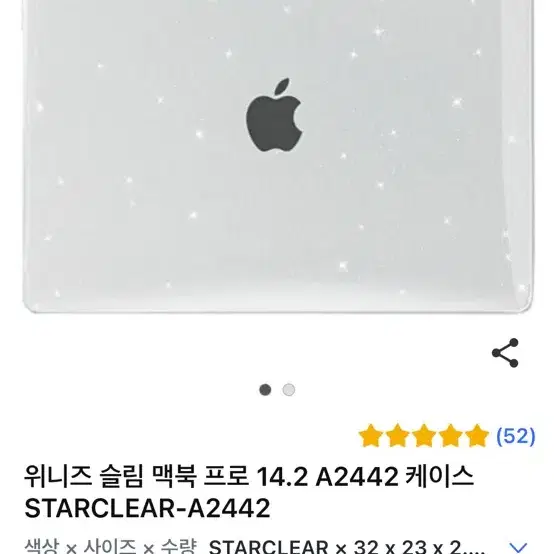Viewport: 554px width, 554px height.
Task: Click the STARCLEAR-A2442 model name line
Action: click(x=147, y=508)
